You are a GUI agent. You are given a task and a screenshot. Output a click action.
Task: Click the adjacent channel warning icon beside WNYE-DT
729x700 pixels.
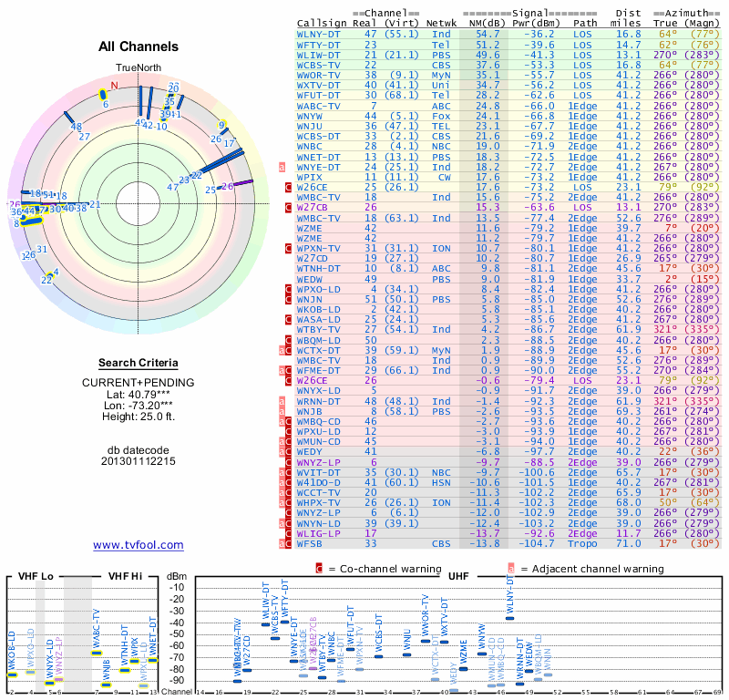[x=282, y=167]
